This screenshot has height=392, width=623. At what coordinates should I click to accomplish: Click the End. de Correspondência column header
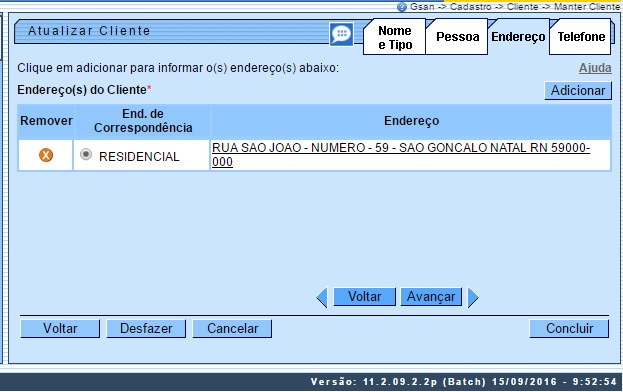tap(143, 121)
